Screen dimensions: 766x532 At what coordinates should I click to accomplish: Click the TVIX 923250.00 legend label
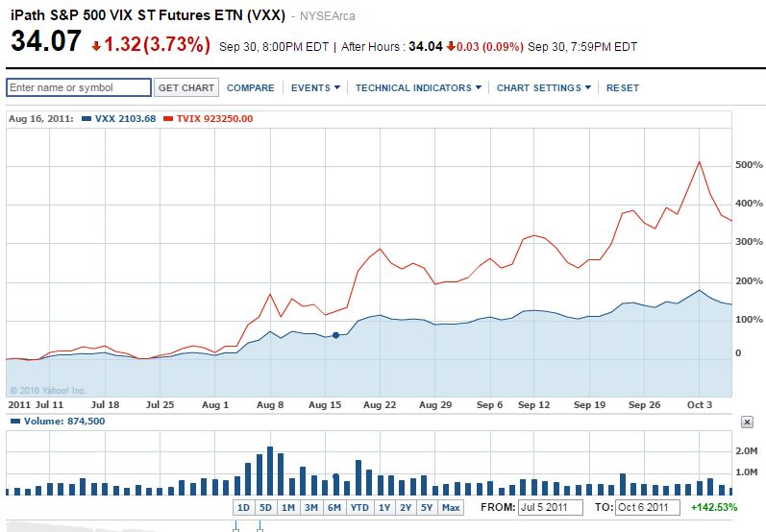coord(215,119)
